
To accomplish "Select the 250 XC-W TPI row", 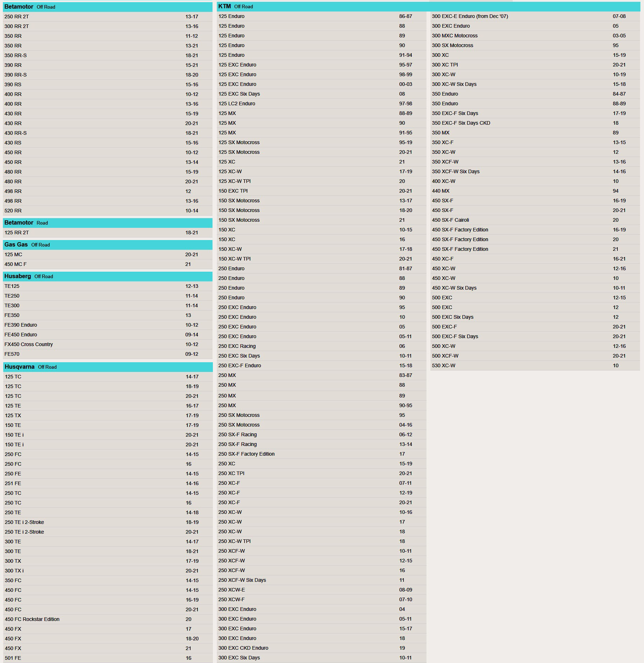I will tap(321, 541).
